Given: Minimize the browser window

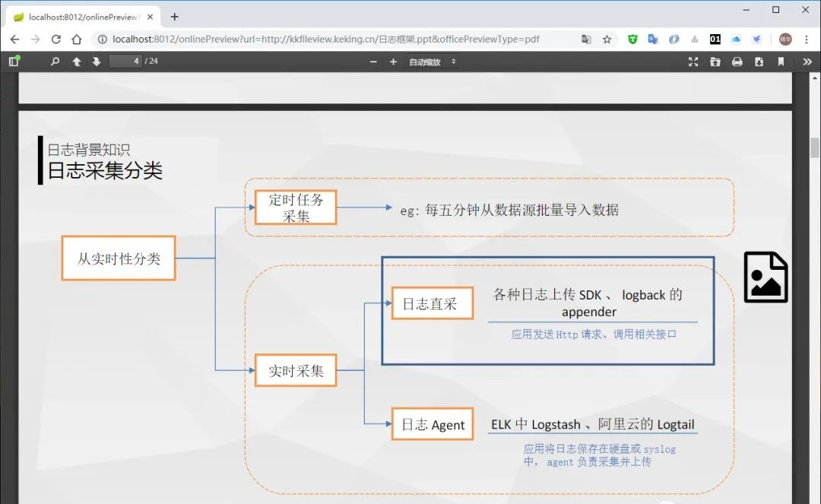Looking at the screenshot, I should pos(747,10).
